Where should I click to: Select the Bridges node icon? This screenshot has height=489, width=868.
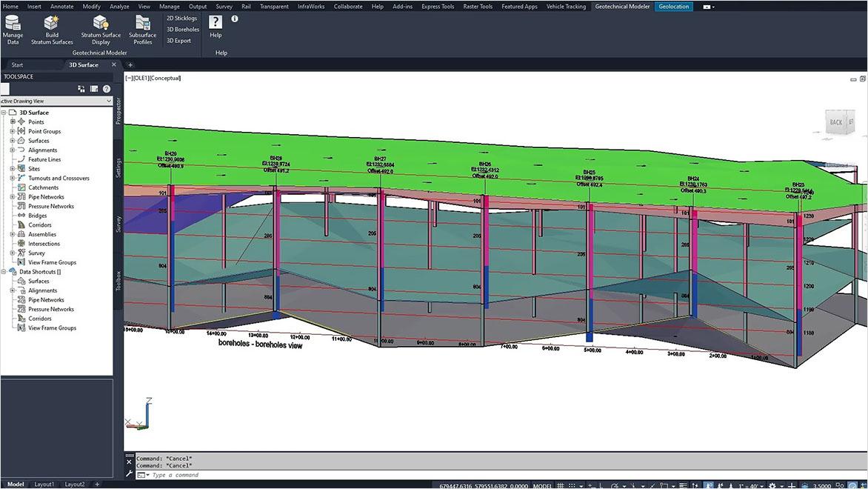coord(21,216)
